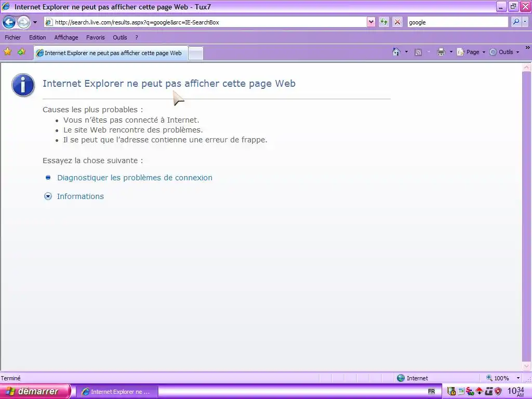Viewport: 532px width, 399px height.
Task: Open the Fichier menu
Action: [x=12, y=37]
